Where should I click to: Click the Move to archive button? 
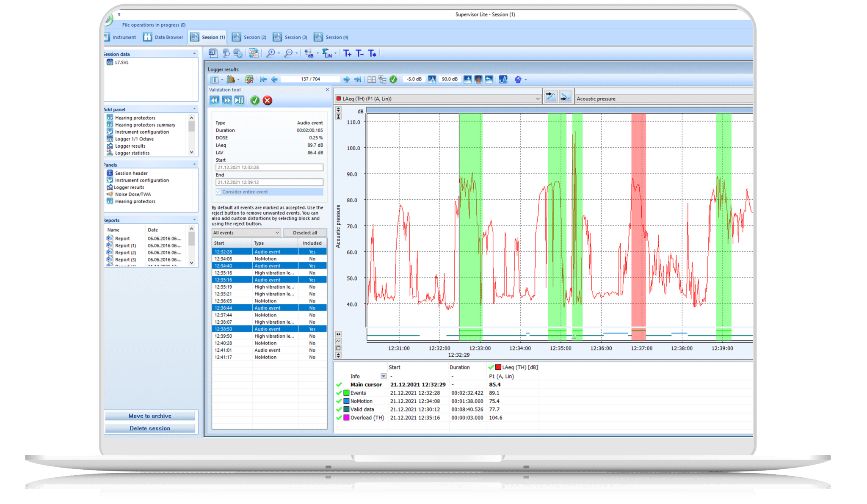[x=150, y=416]
